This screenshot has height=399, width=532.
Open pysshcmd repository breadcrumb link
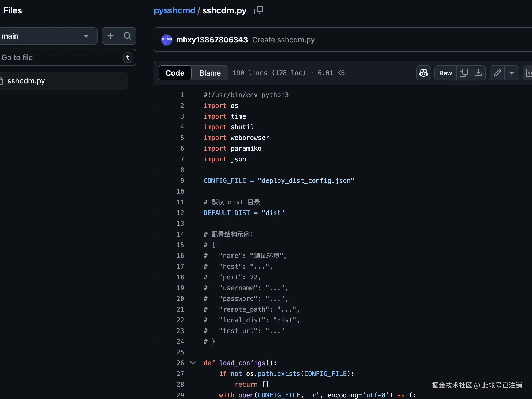click(x=174, y=10)
